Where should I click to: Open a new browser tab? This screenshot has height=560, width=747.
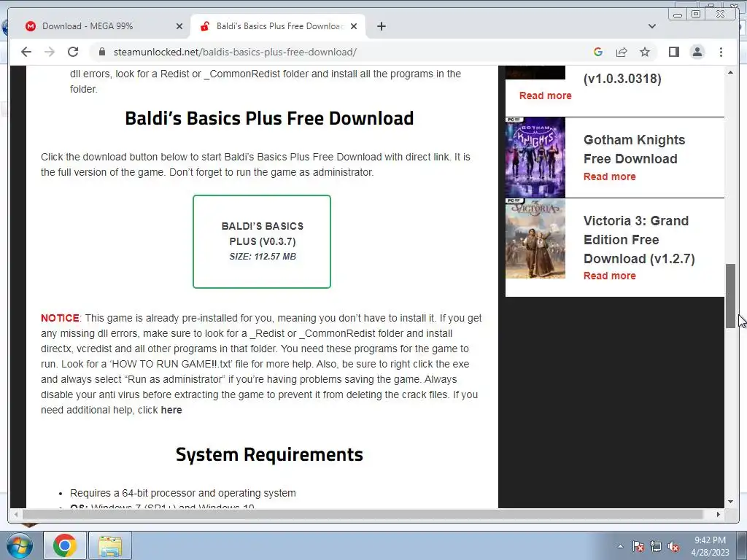[381, 26]
